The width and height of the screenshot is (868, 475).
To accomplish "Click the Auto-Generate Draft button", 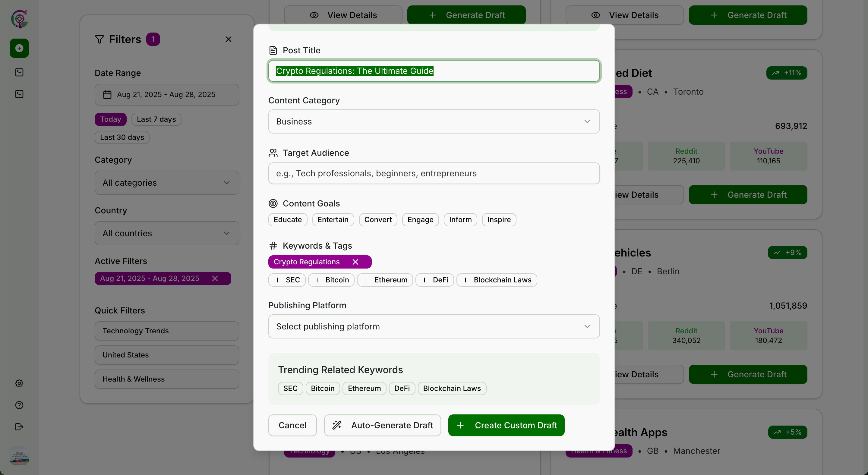I will click(383, 425).
